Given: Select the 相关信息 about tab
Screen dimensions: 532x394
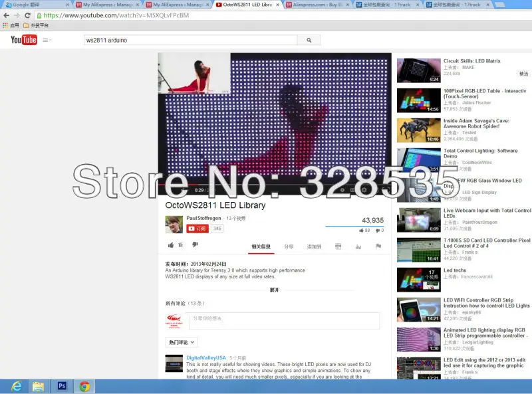Looking at the screenshot, I should pyautogui.click(x=261, y=246).
